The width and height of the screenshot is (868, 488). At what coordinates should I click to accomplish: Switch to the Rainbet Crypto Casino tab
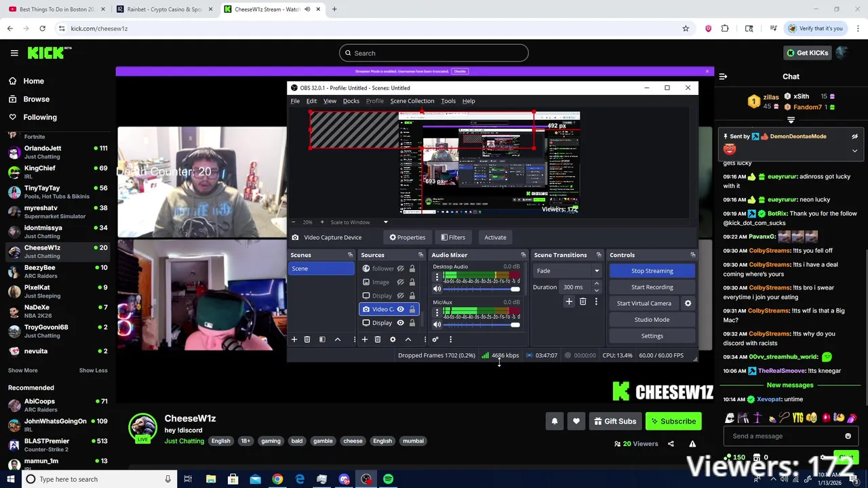coord(163,9)
